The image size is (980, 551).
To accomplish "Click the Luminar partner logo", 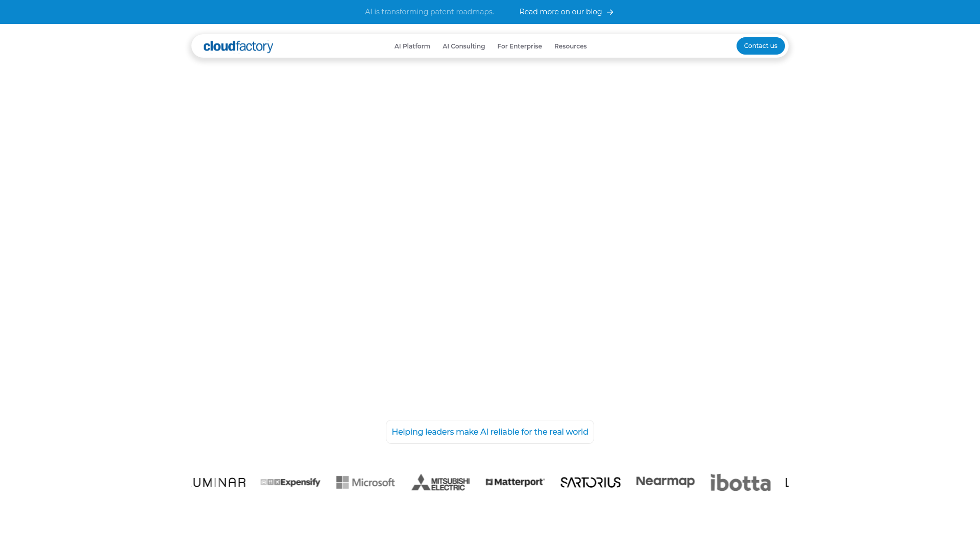I will click(218, 482).
